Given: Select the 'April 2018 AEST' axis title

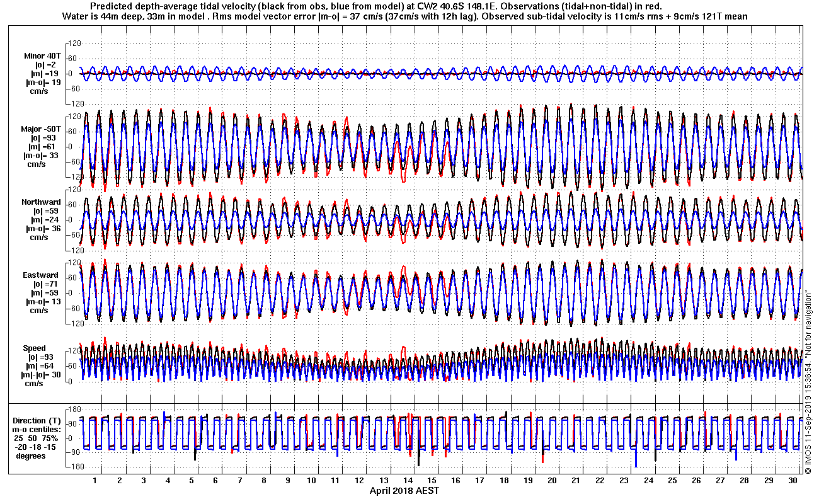Looking at the screenshot, I should [404, 491].
